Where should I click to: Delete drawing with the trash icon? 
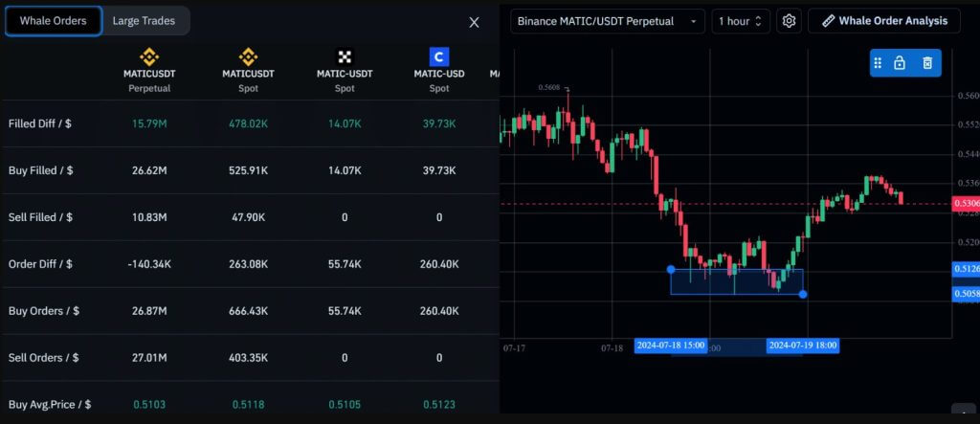pyautogui.click(x=927, y=63)
